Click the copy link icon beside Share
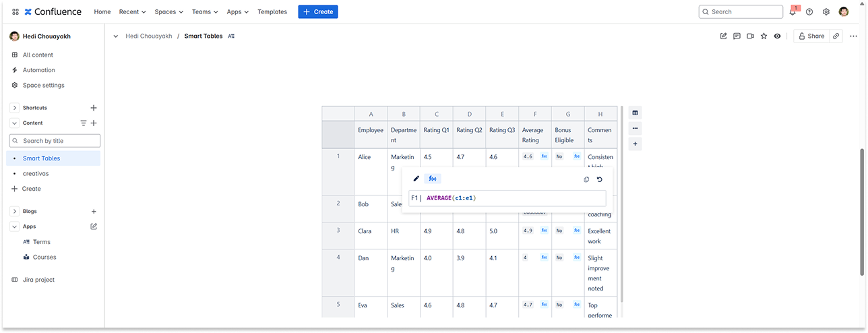 (836, 36)
